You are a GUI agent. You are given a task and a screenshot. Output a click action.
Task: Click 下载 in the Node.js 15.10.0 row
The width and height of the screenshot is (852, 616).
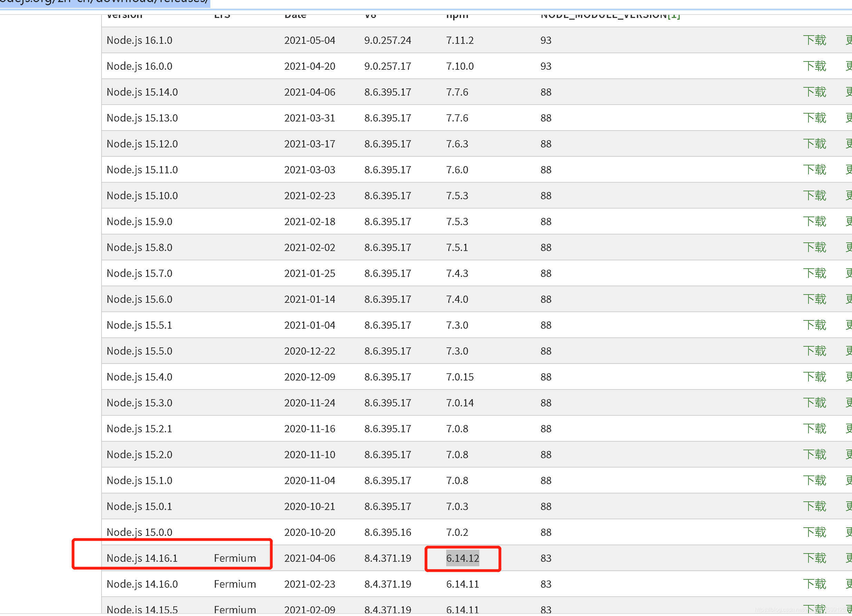tap(814, 196)
